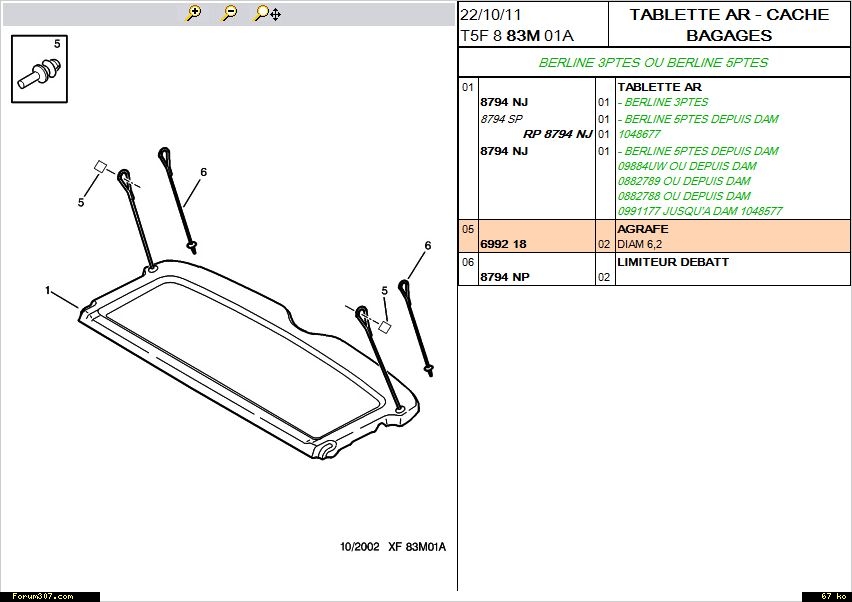Click the BERLINE 3PTES OU BERLINE 5PTES header
The width and height of the screenshot is (852, 602).
click(x=653, y=62)
